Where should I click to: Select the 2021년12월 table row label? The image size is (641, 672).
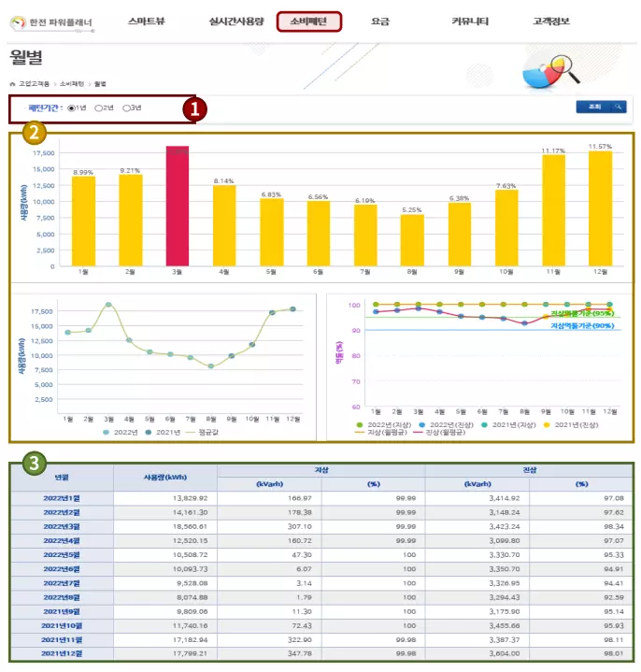(x=62, y=653)
